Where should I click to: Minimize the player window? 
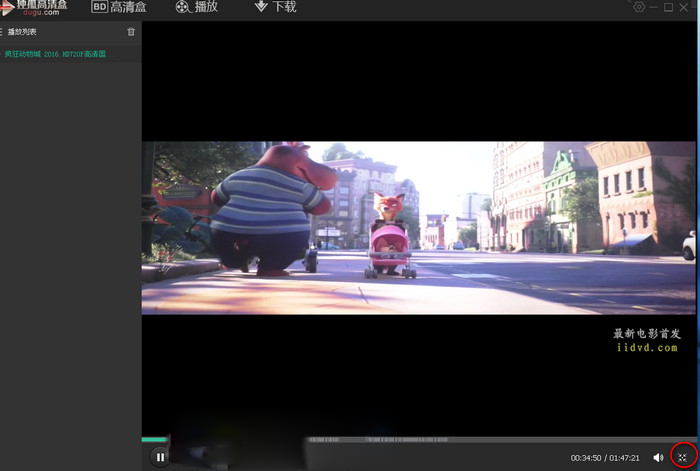[654, 7]
